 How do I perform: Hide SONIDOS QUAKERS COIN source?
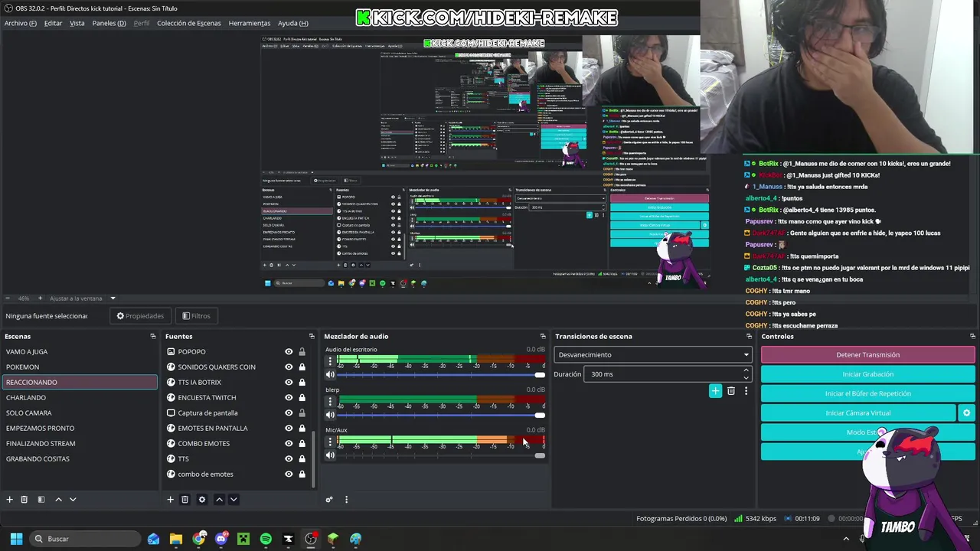[289, 367]
